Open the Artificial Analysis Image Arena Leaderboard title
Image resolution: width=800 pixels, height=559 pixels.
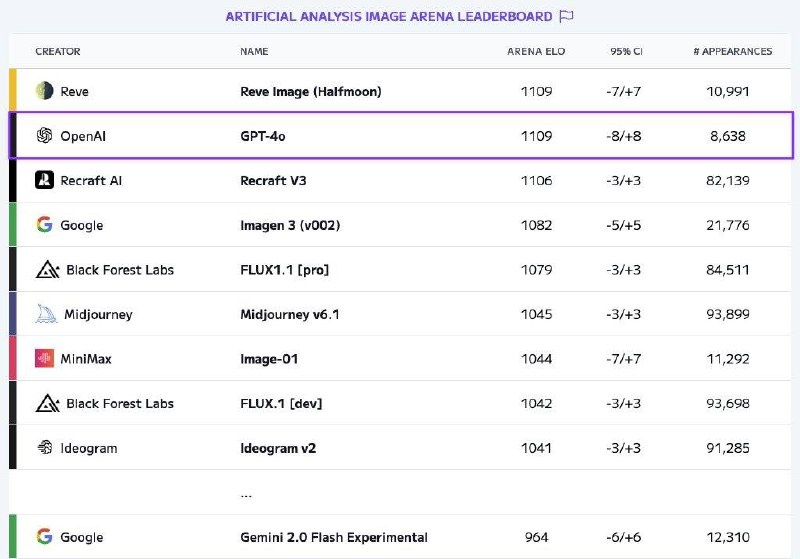(388, 16)
